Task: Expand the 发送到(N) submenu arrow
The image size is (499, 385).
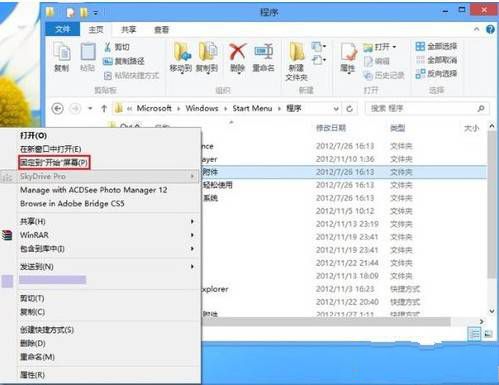Action: (192, 267)
